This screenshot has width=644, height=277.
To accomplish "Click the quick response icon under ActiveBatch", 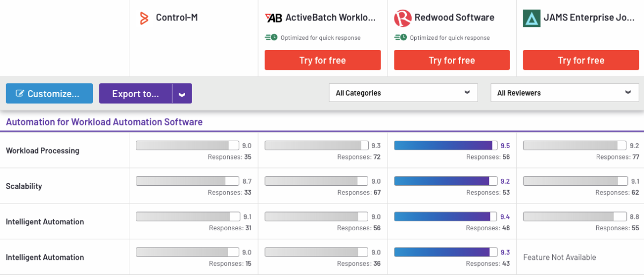I will click(271, 38).
